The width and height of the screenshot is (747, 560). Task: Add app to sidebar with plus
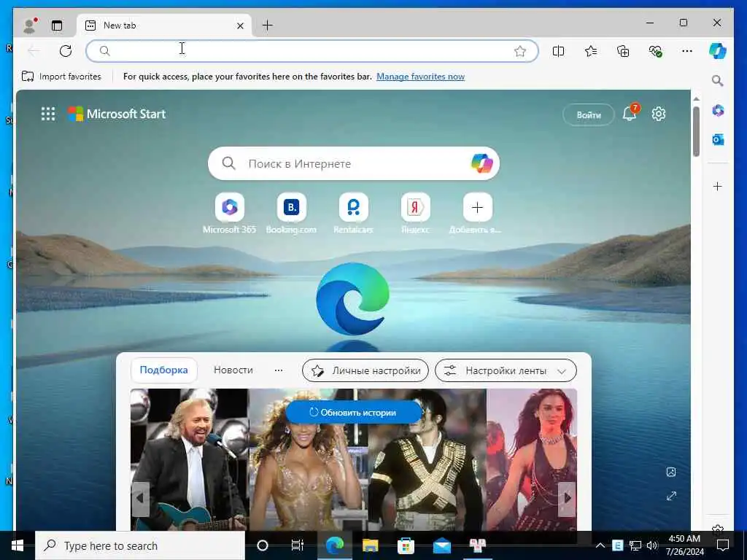click(x=718, y=186)
